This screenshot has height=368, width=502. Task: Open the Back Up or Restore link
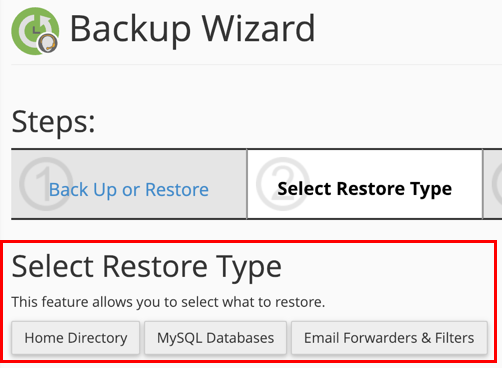[x=129, y=190]
